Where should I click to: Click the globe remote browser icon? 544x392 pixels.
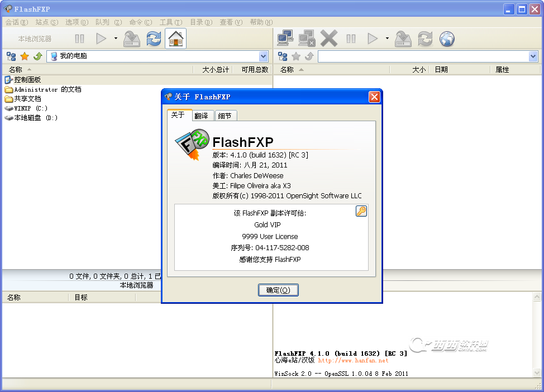(x=447, y=39)
